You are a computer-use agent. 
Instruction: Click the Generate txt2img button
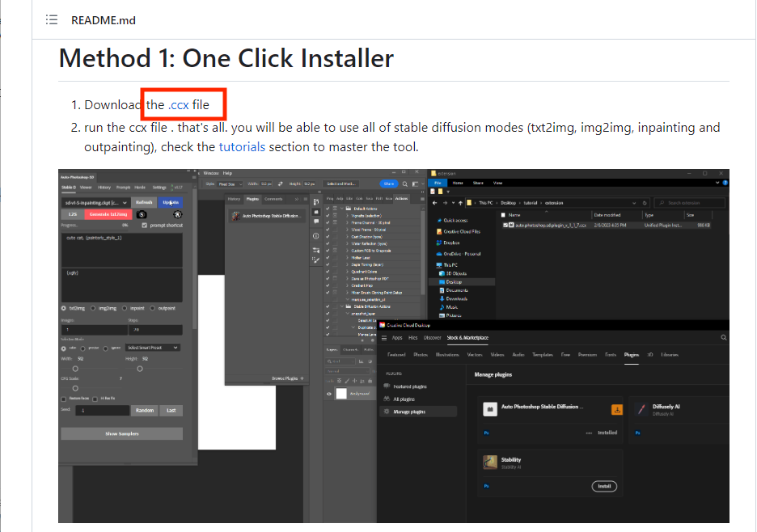[108, 214]
